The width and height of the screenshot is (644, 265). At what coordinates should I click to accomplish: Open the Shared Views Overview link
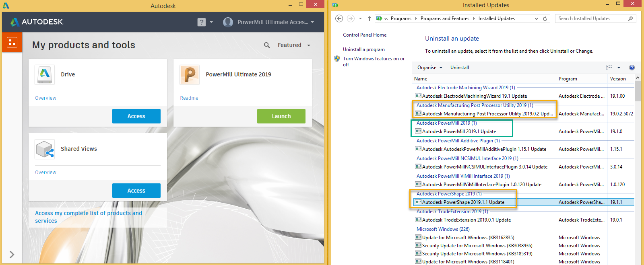[45, 172]
